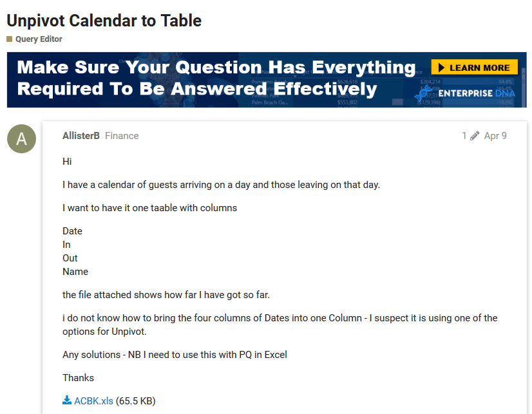Click the Unpivot Calendar to Table title
The height and width of the screenshot is (414, 532).
[x=104, y=21]
